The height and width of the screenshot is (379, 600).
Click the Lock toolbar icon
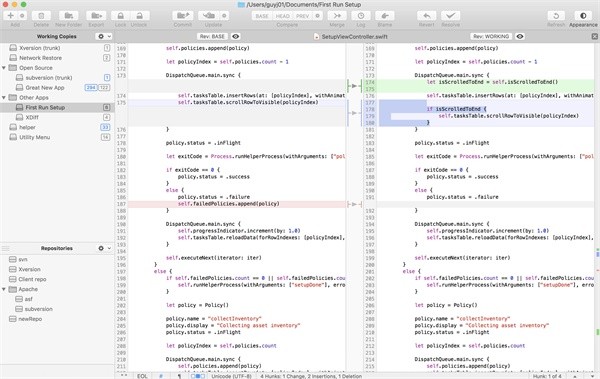tap(120, 16)
